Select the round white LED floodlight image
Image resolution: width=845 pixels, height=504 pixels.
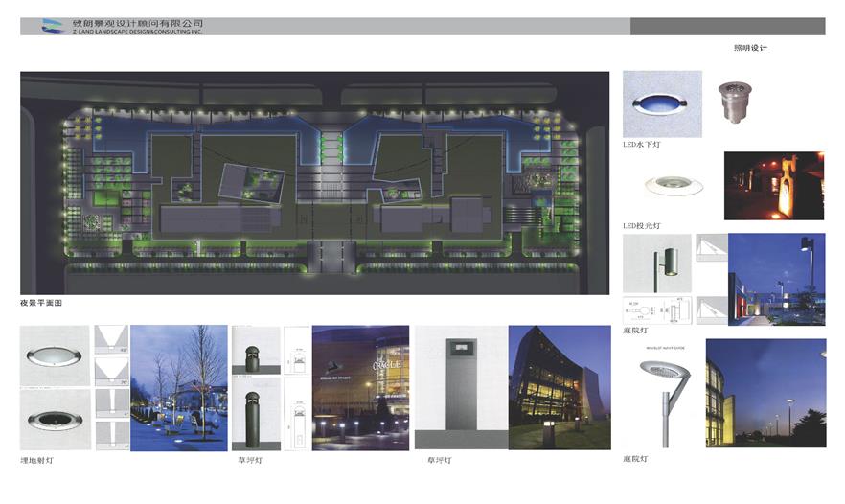(x=662, y=183)
